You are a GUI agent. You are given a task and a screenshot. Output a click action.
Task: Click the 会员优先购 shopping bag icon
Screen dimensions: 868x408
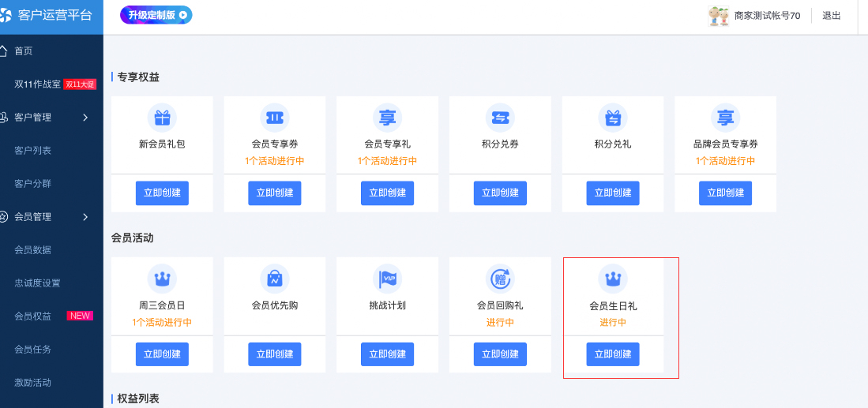click(275, 279)
